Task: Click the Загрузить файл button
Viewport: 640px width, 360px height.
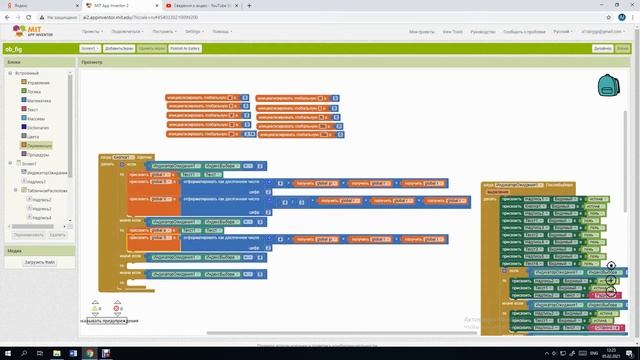Action: [40, 262]
